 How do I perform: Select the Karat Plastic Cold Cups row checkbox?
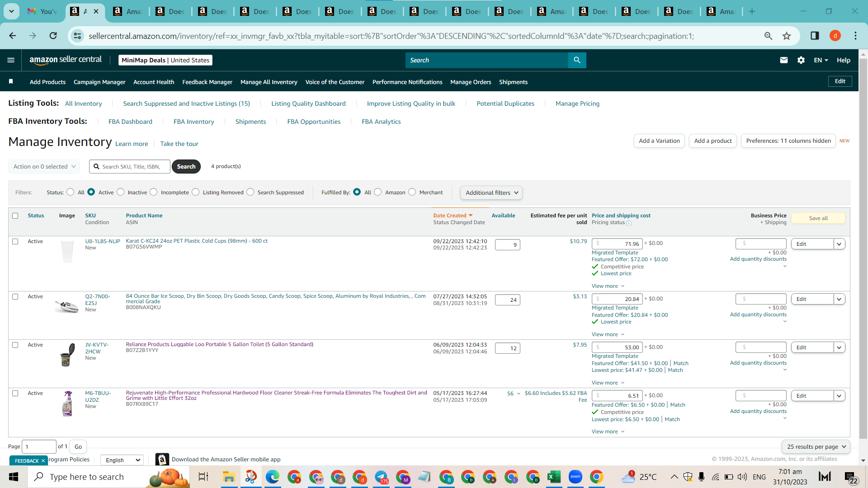click(15, 242)
